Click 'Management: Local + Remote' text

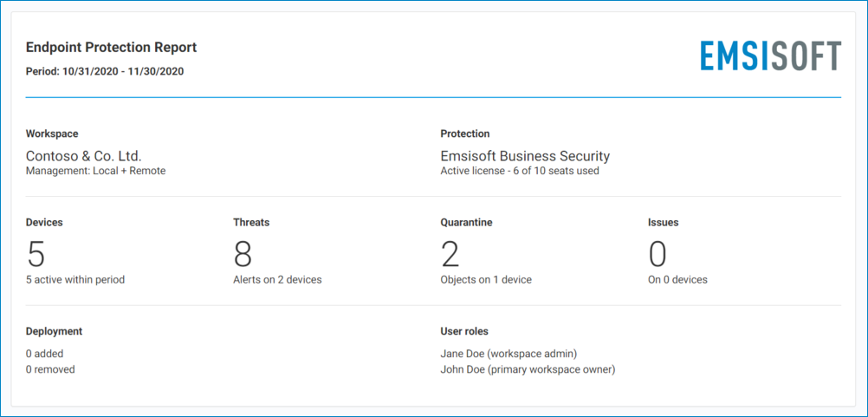(96, 171)
